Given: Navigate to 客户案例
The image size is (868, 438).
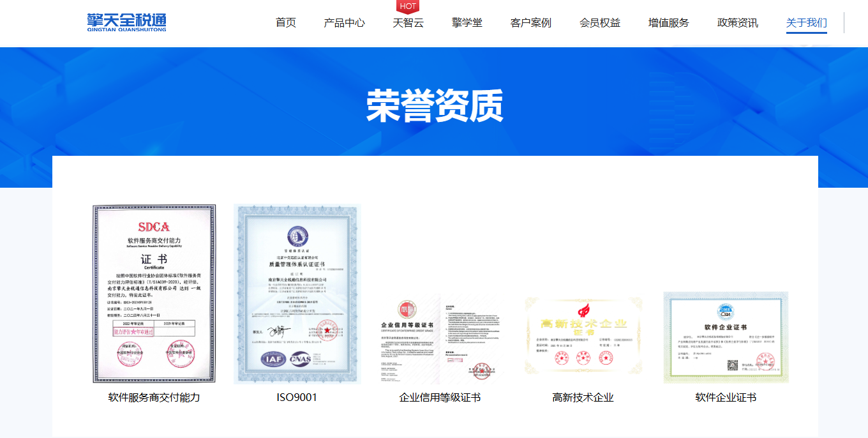Looking at the screenshot, I should click(531, 23).
